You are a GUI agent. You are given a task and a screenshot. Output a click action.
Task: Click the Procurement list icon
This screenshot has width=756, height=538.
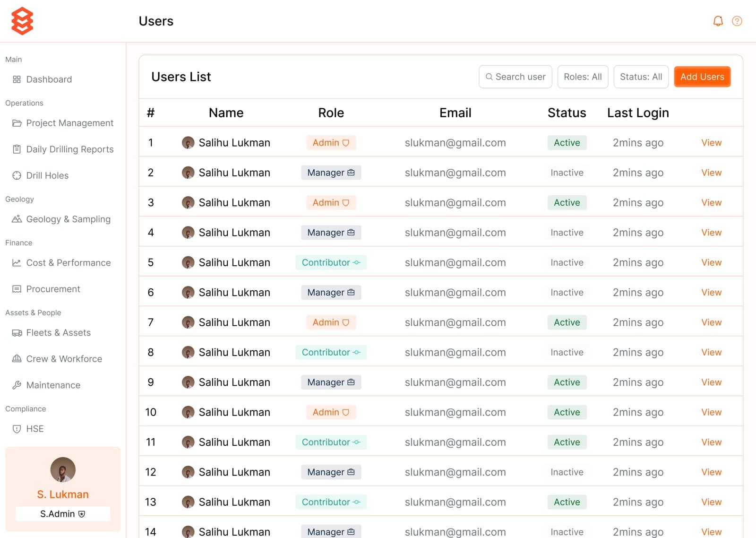(x=17, y=289)
